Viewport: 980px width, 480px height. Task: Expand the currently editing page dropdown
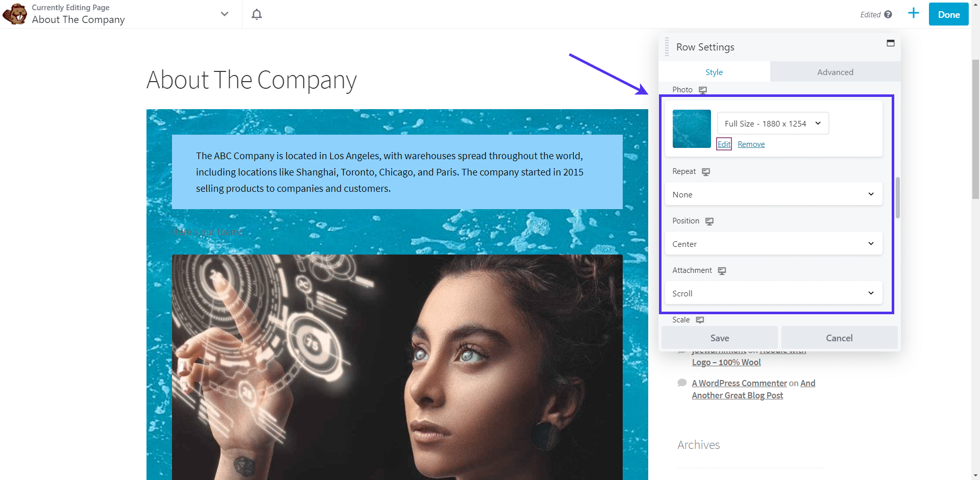(224, 14)
